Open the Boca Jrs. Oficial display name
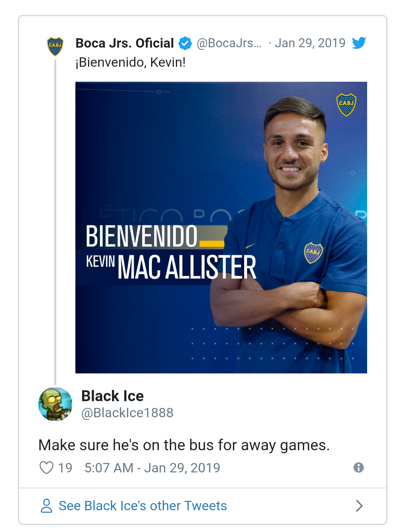Viewport: 405px width, 532px height. 124,43
